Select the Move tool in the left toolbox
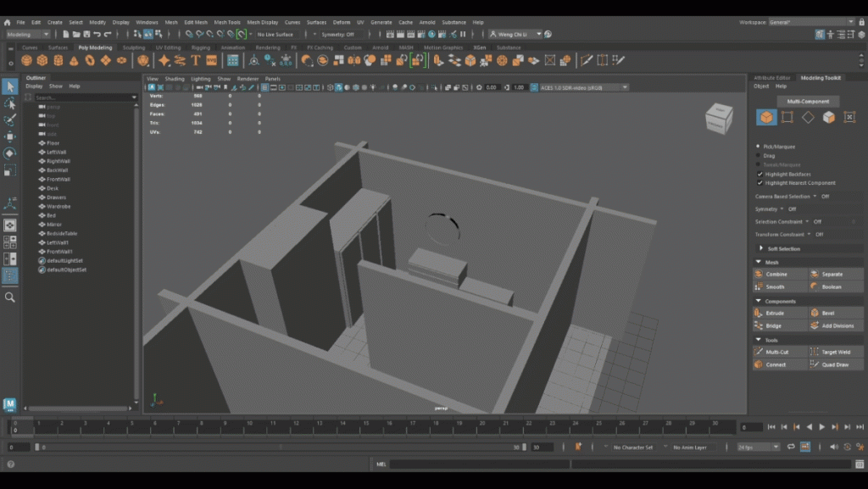This screenshot has height=489, width=868. pyautogui.click(x=10, y=136)
